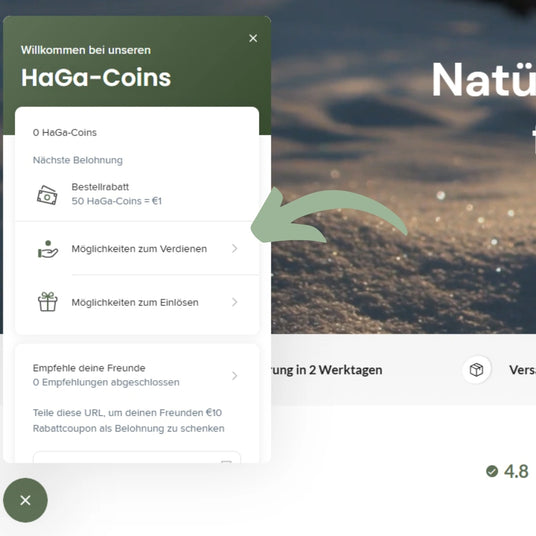Click the copy icon in referral URL field
The width and height of the screenshot is (536, 536).
[x=226, y=462]
